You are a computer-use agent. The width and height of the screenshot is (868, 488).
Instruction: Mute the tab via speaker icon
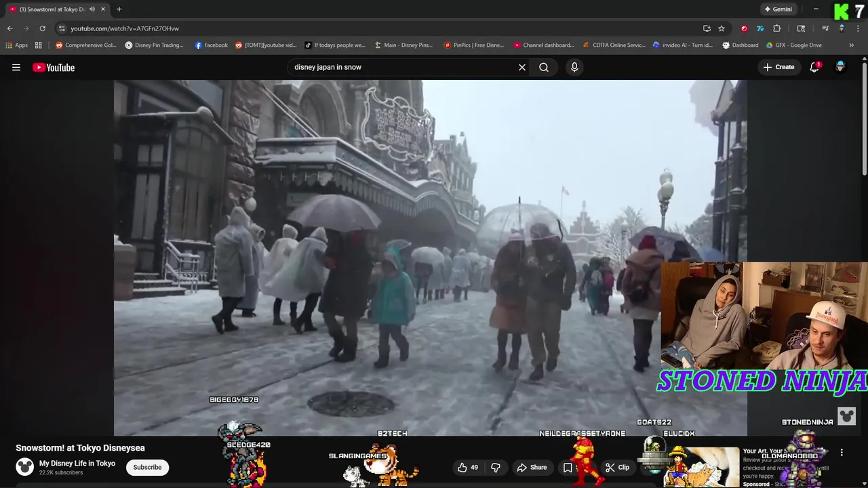pos(92,9)
